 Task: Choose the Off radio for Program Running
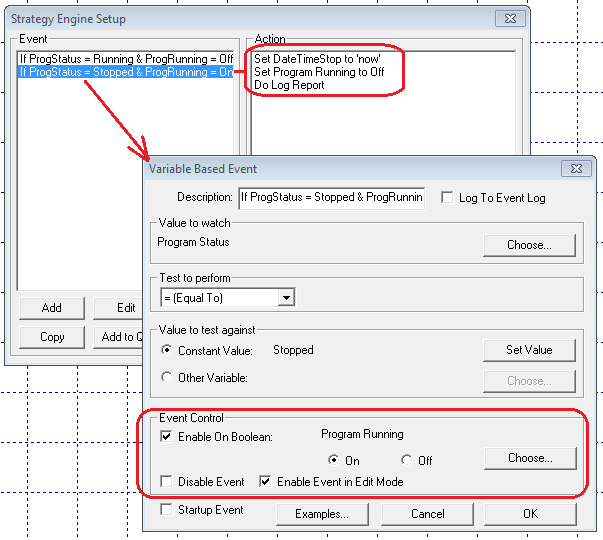tap(406, 460)
